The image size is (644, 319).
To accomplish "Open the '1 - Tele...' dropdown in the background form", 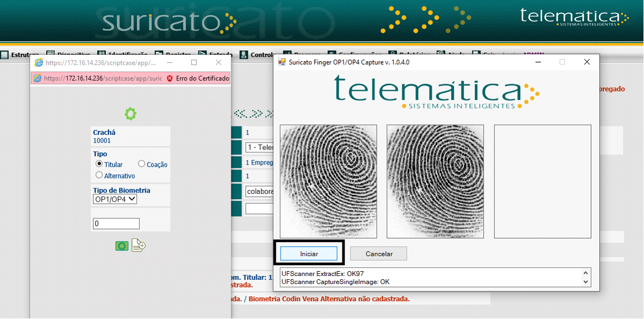I will 259,147.
